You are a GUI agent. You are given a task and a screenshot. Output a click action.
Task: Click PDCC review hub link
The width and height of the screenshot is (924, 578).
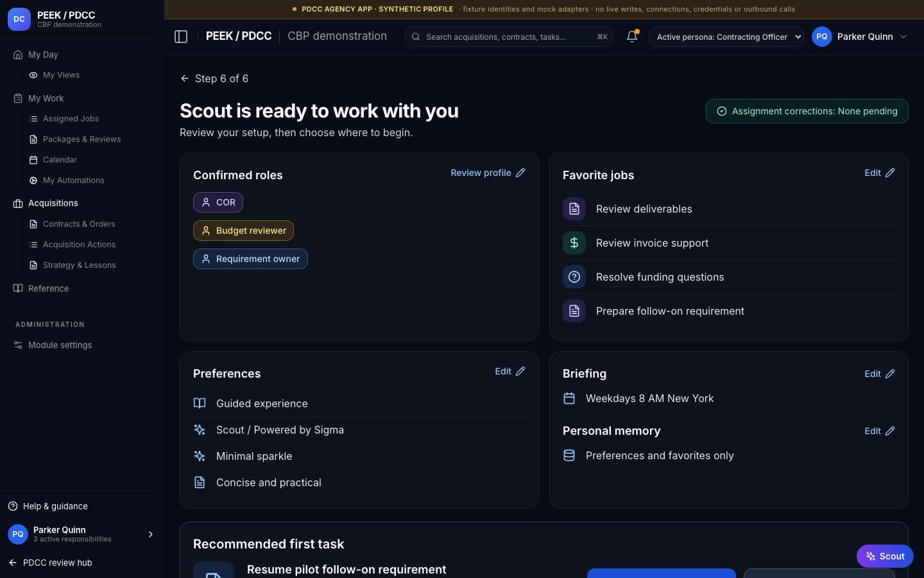(x=58, y=563)
